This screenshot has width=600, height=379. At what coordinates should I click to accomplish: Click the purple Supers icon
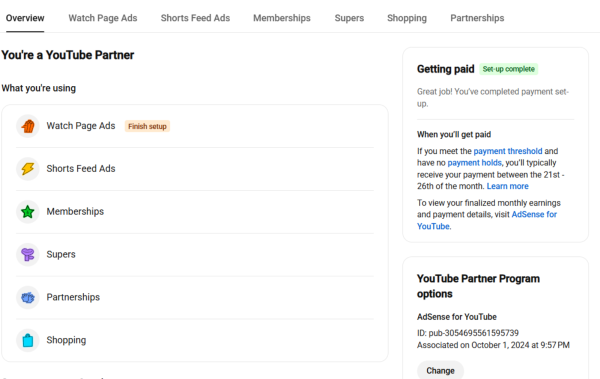pos(28,255)
